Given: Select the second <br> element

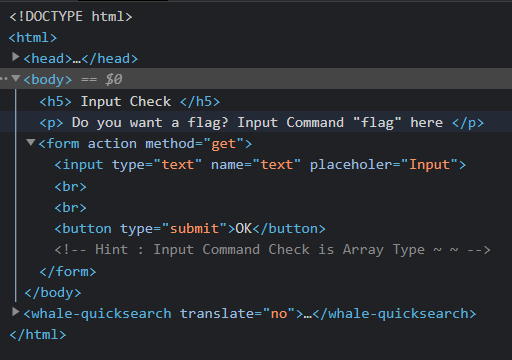Looking at the screenshot, I should click(71, 208).
